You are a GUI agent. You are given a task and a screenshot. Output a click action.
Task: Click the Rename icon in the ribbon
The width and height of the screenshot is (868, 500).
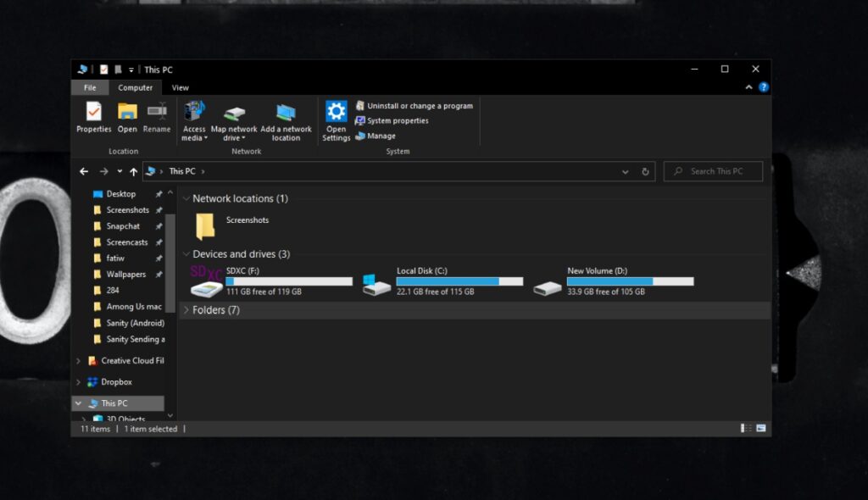coord(157,117)
